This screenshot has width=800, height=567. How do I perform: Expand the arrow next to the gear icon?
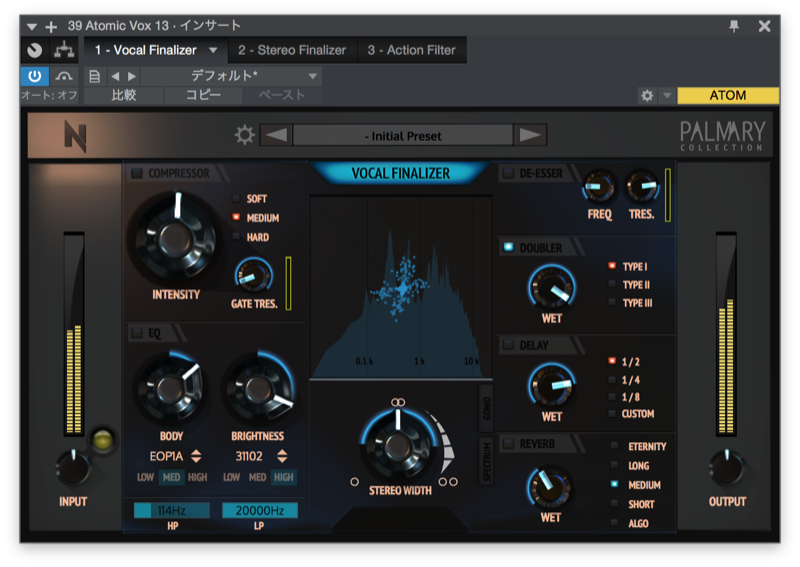coord(667,95)
